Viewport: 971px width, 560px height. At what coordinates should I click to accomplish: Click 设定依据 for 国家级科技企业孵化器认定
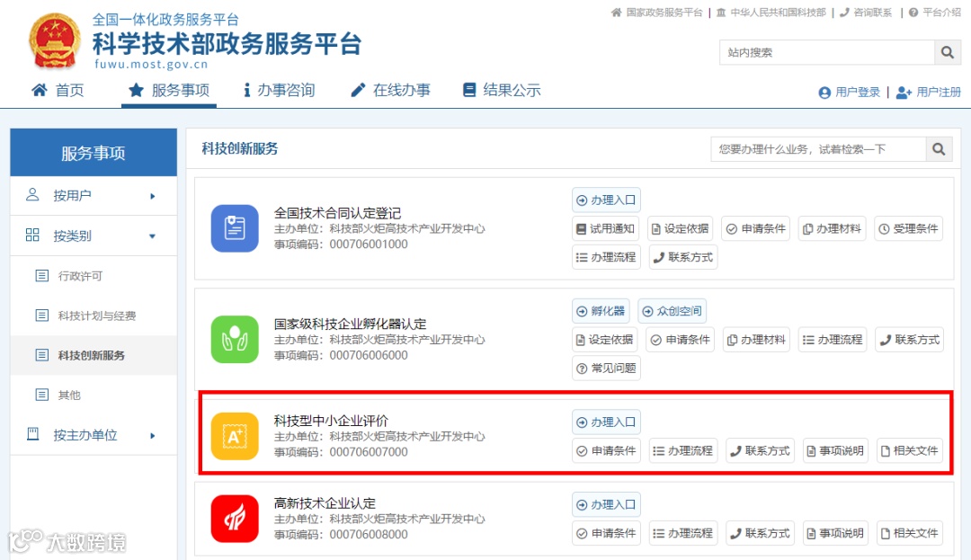604,340
